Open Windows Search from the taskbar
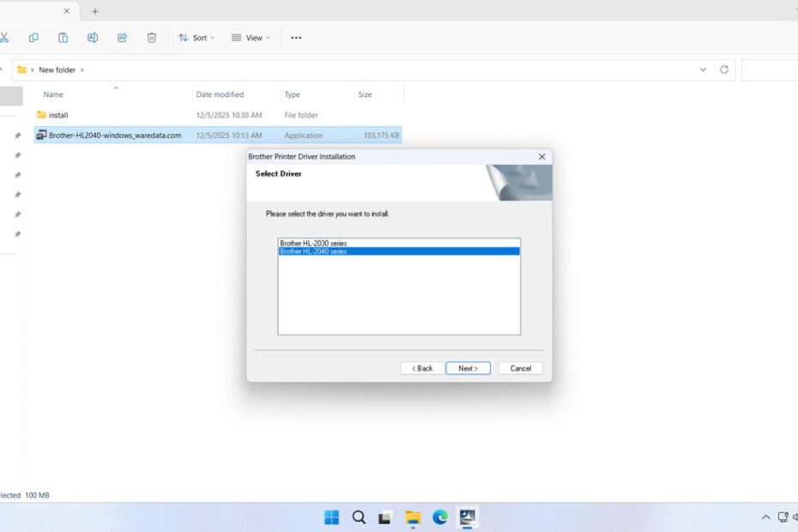The width and height of the screenshot is (798, 532). [x=359, y=517]
